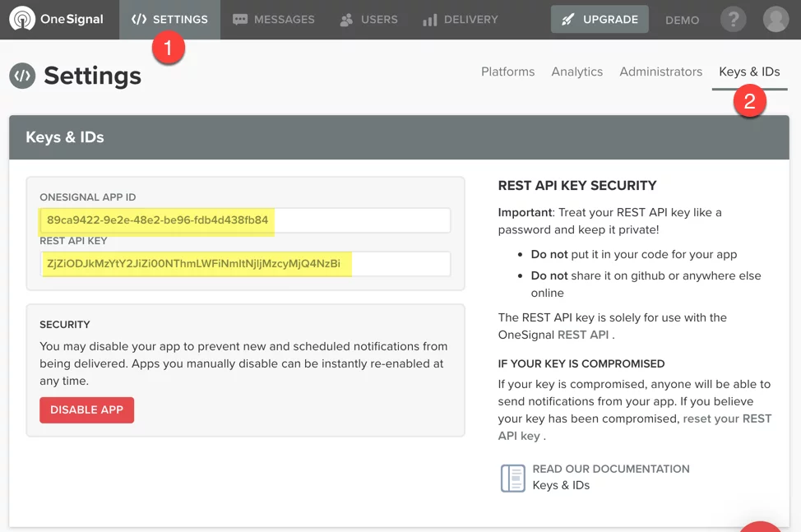Open the help question mark icon
The height and width of the screenshot is (532, 801).
pos(733,20)
